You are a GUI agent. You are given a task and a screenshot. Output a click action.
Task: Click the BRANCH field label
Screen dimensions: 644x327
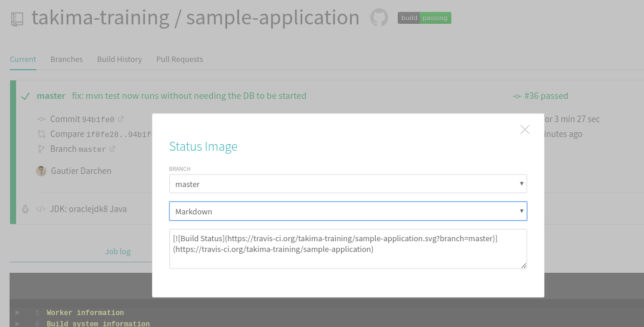tap(179, 169)
